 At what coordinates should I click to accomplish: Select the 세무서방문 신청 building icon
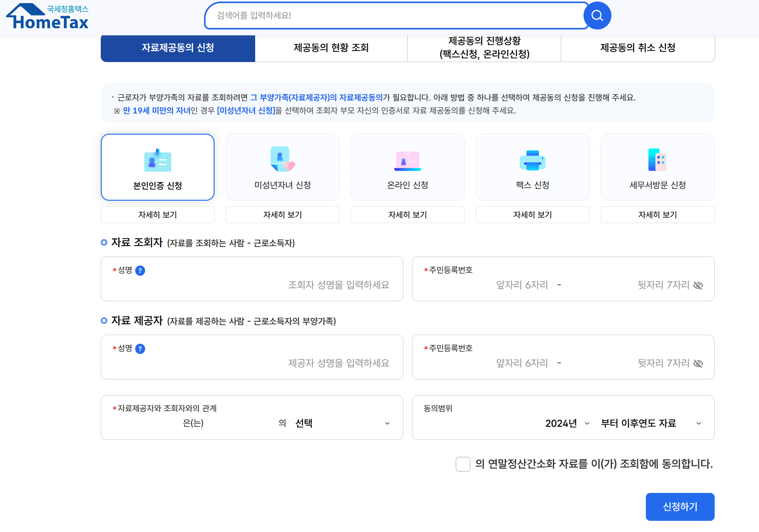pyautogui.click(x=657, y=160)
